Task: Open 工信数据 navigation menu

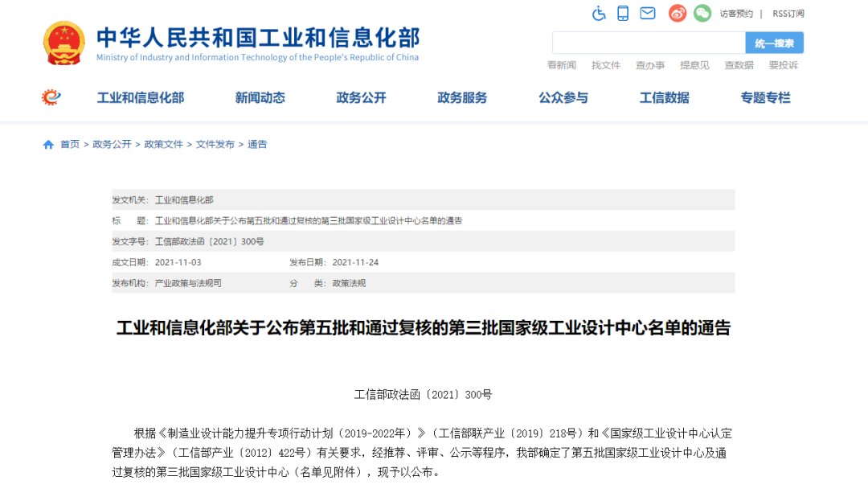Action: click(x=665, y=98)
